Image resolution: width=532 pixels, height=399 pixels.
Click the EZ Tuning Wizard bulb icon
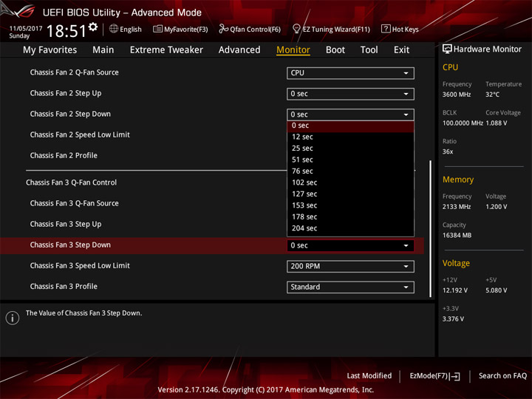[x=296, y=29]
